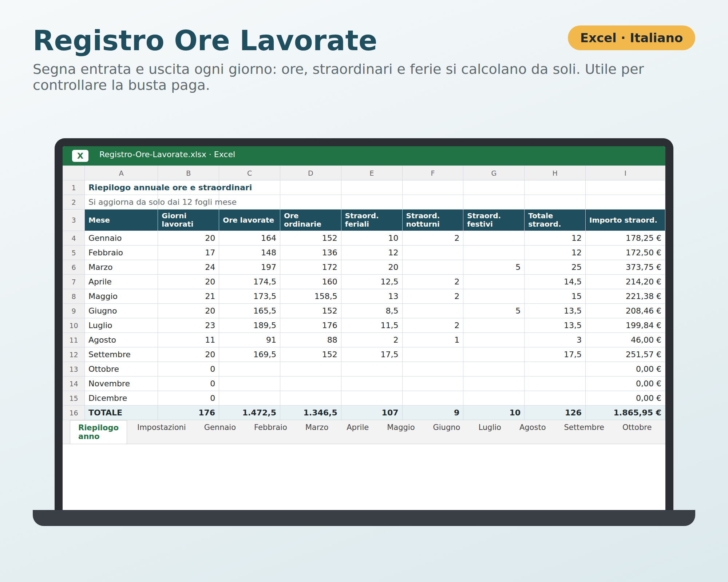Select the 'Novembre' month cell
This screenshot has height=582, width=728.
[x=121, y=384]
